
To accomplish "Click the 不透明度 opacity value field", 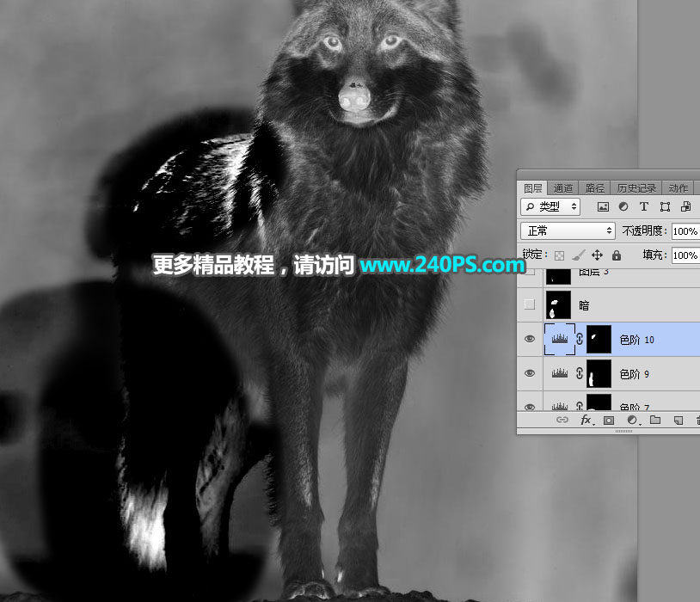I will [x=685, y=231].
